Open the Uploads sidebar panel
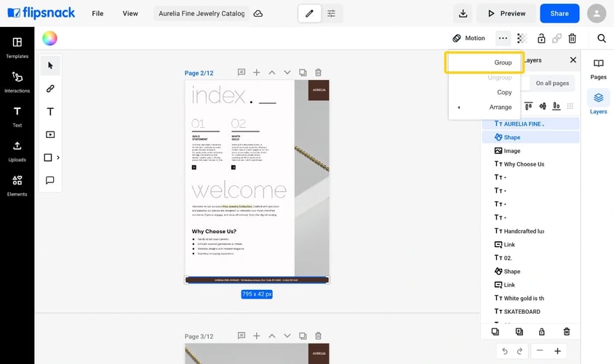 pyautogui.click(x=17, y=151)
